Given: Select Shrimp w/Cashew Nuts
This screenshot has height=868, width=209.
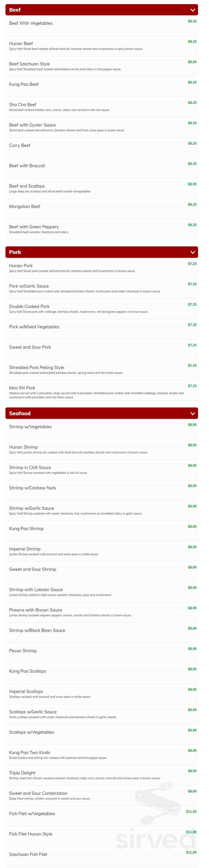Looking at the screenshot, I should pyautogui.click(x=32, y=488).
